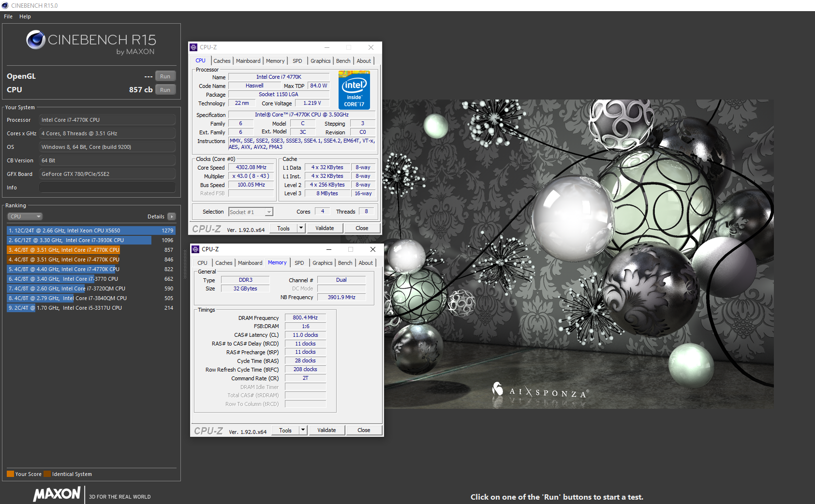Select ranking row 4 with score 846

[91, 259]
